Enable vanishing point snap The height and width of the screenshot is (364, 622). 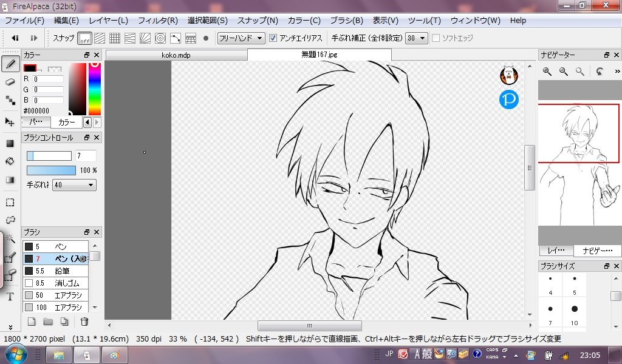130,38
